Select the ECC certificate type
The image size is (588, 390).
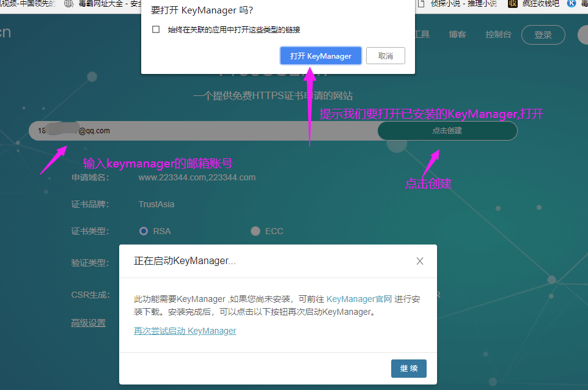[x=255, y=231]
